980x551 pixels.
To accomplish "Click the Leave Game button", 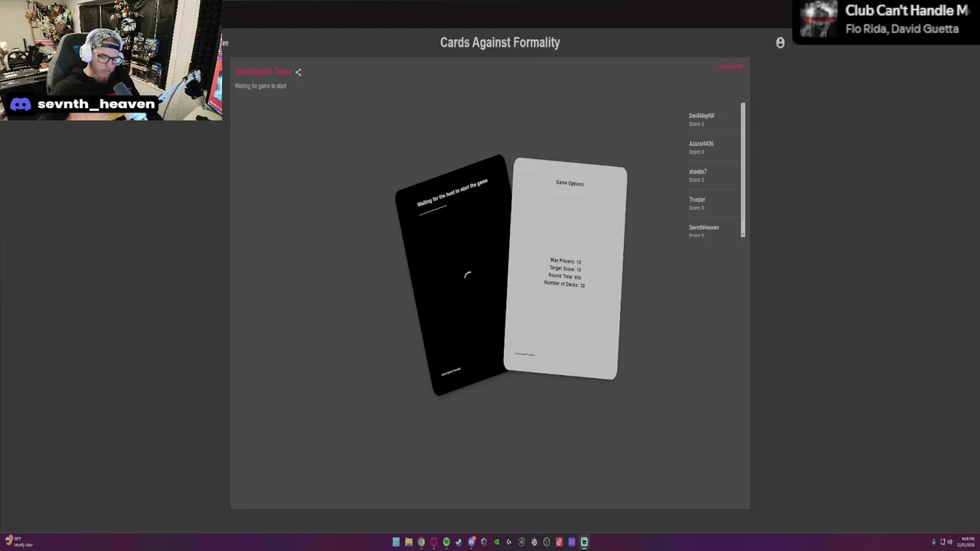I will click(730, 67).
